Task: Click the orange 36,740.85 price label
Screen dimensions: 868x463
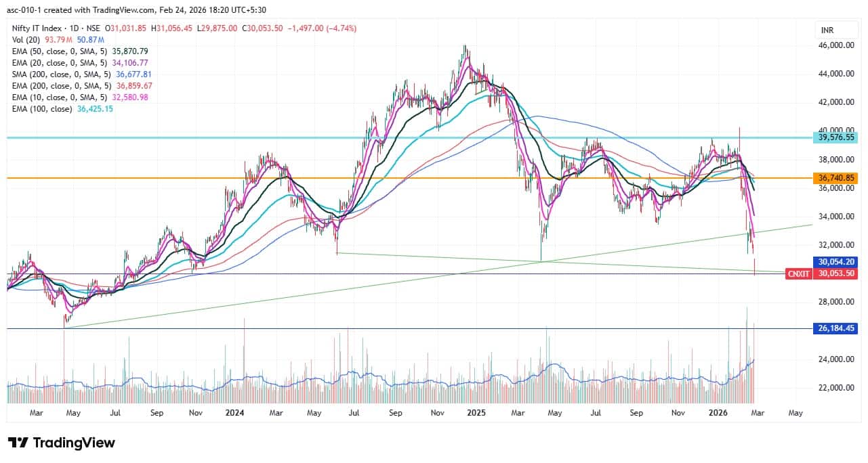Action: [834, 178]
